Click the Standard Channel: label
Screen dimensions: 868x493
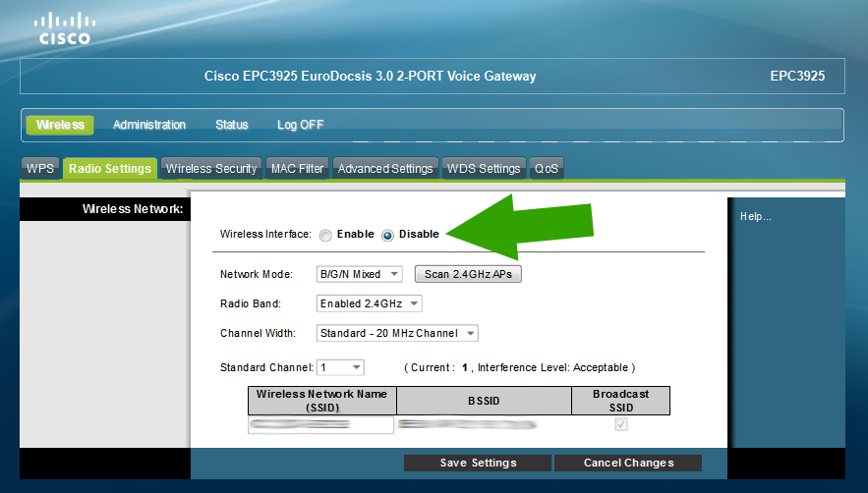[x=266, y=367]
